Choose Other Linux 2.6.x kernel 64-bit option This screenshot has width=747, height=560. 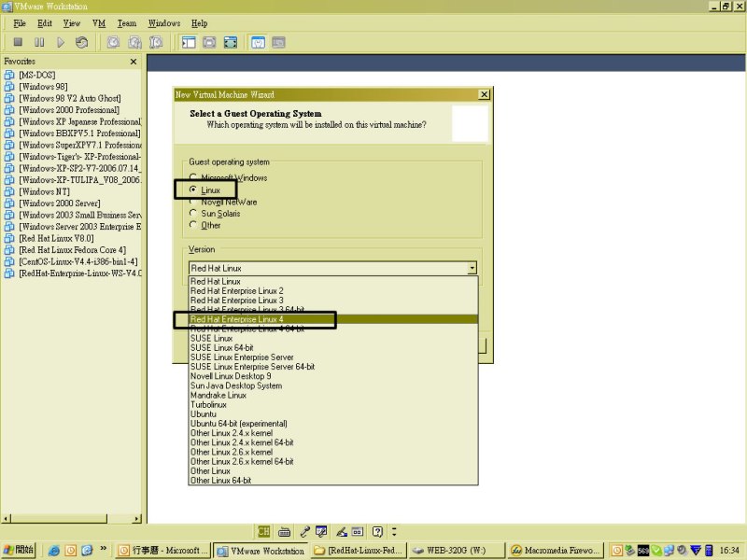(333, 461)
